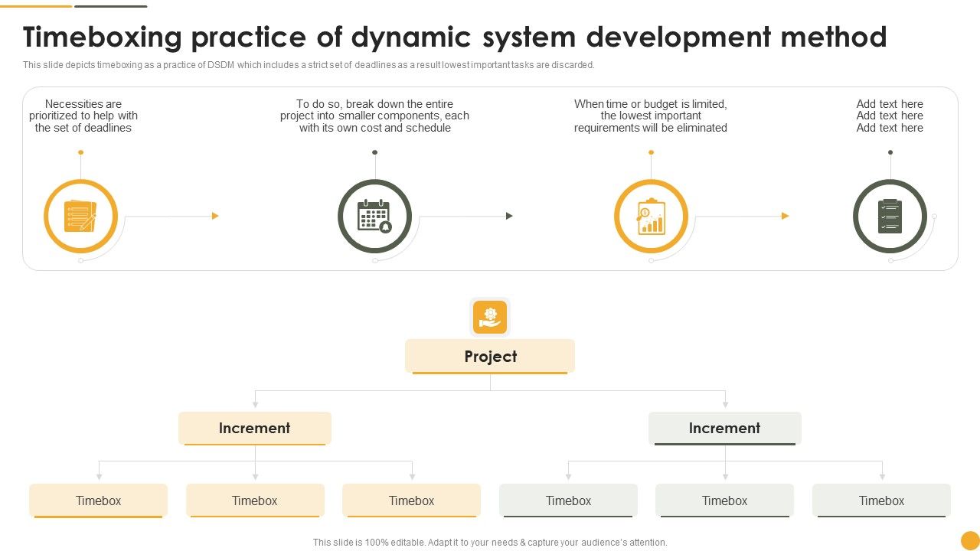
Task: Select the dot above the rightmost clipboard circle
Action: coord(890,152)
